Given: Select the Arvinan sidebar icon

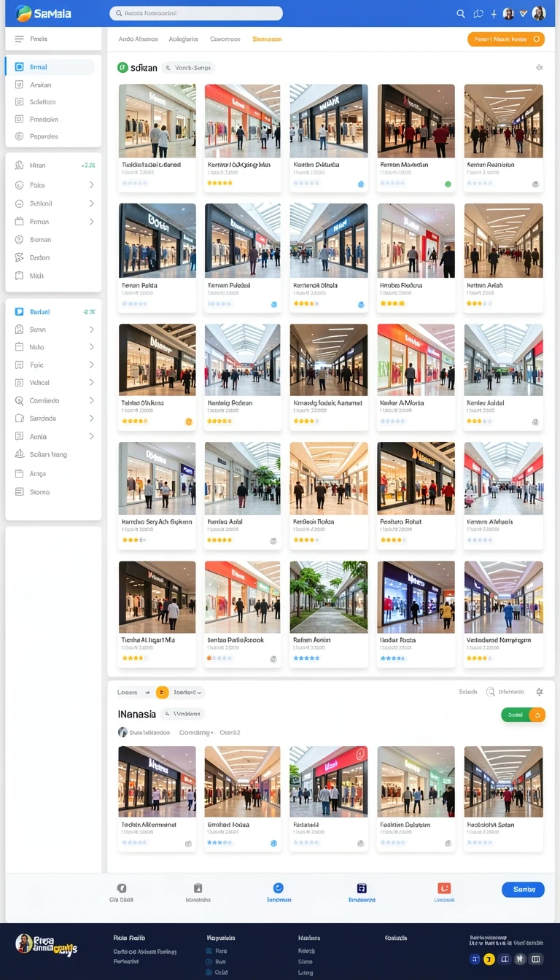Looking at the screenshot, I should coord(19,85).
